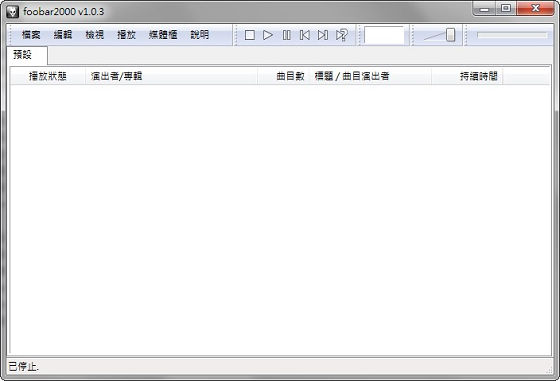Image resolution: width=560 pixels, height=381 pixels.
Task: Click the foobar2000 application icon in the title bar
Action: [12, 12]
